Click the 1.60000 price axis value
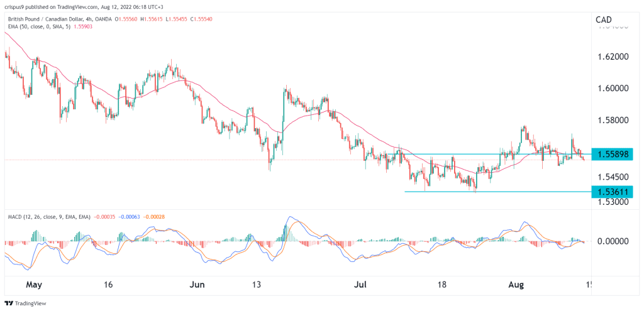Image resolution: width=644 pixels, height=311 pixels. [613, 88]
